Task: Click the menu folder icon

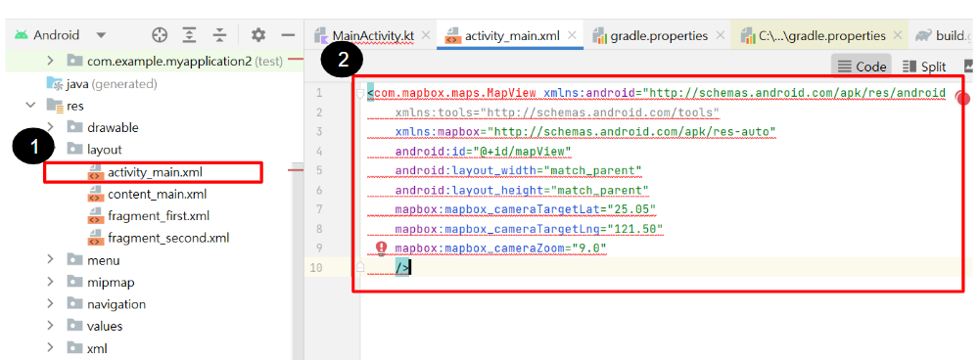Action: pyautogui.click(x=74, y=260)
